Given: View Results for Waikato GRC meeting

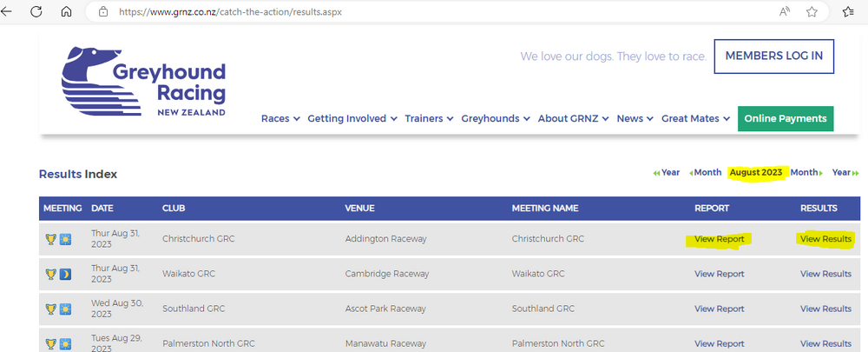Looking at the screenshot, I should point(825,274).
